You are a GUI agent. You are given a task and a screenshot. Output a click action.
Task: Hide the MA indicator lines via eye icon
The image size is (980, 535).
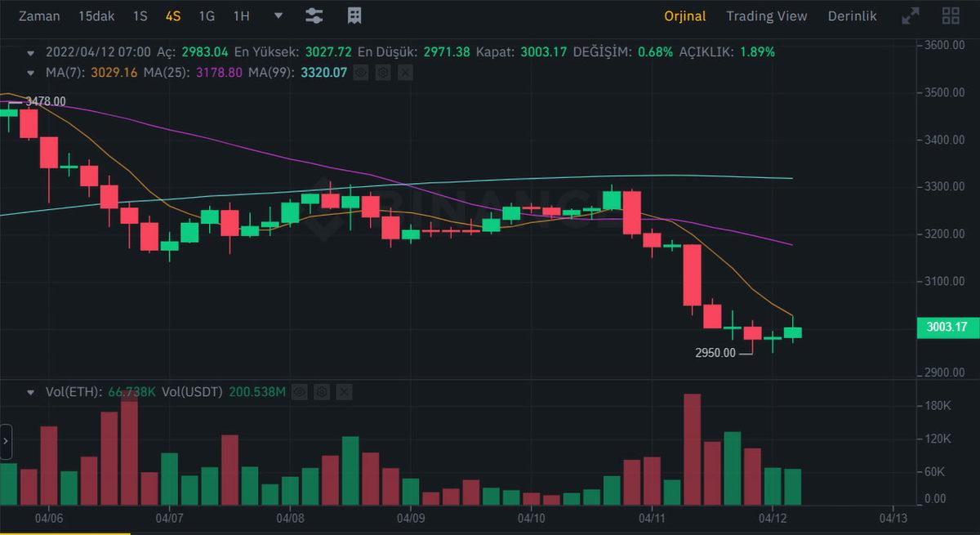(x=360, y=73)
